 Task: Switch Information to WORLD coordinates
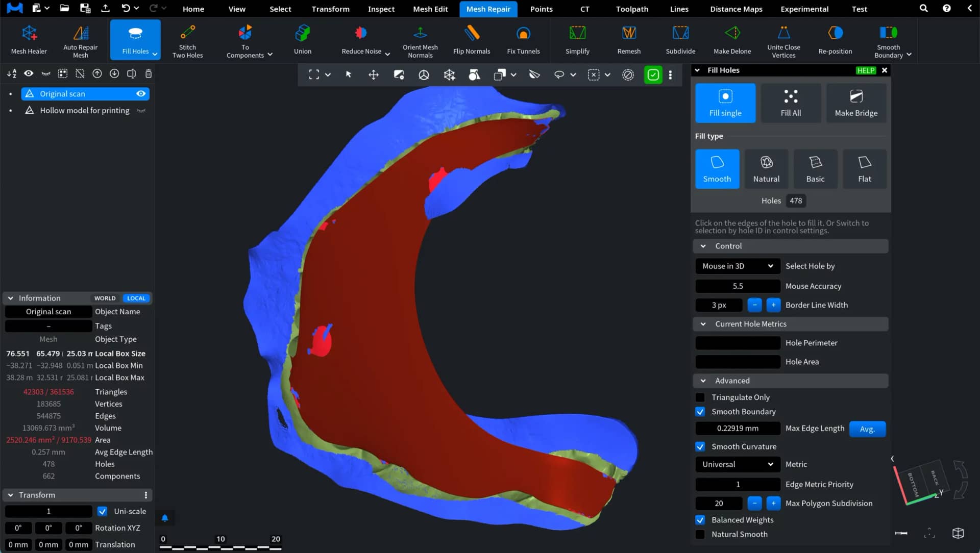(x=105, y=298)
